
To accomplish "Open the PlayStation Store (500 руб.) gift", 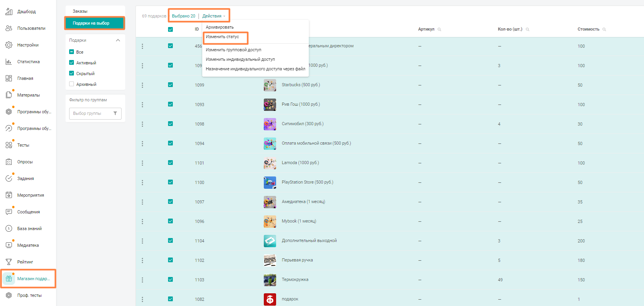I will click(x=307, y=182).
